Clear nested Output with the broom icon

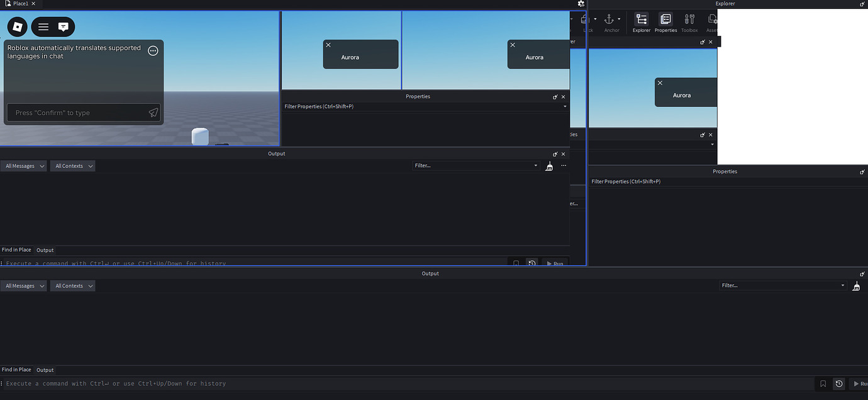coord(549,166)
